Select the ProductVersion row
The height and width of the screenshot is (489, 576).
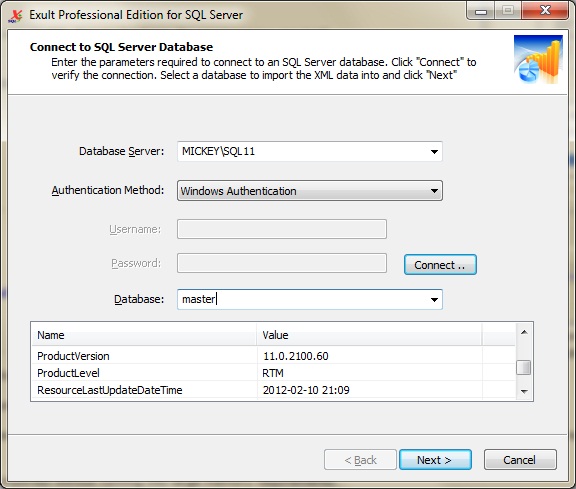point(274,356)
